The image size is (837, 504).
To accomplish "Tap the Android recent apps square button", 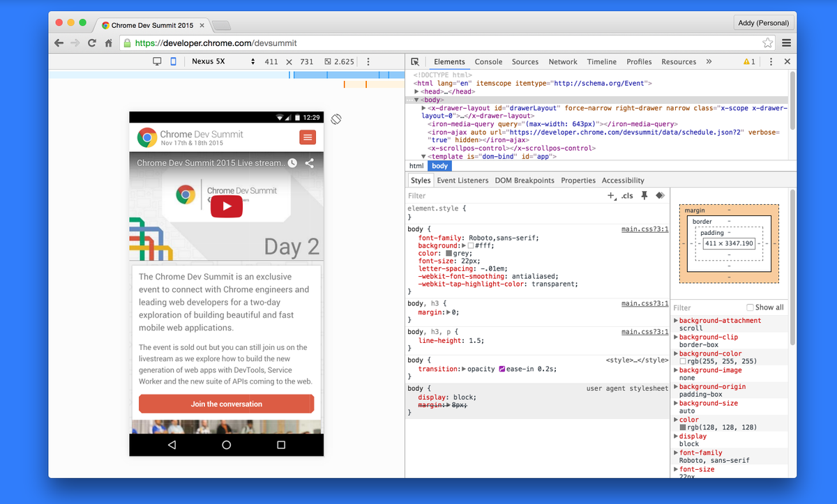I will pyautogui.click(x=281, y=444).
